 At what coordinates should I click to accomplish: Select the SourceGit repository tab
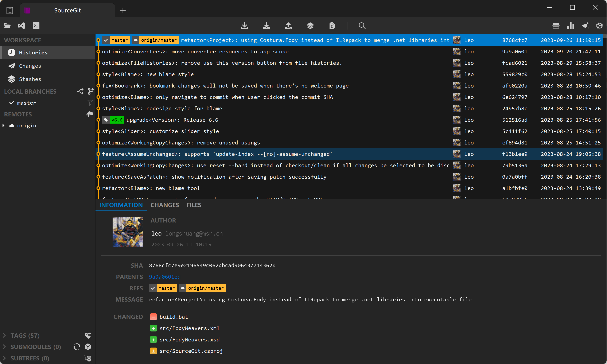[67, 10]
